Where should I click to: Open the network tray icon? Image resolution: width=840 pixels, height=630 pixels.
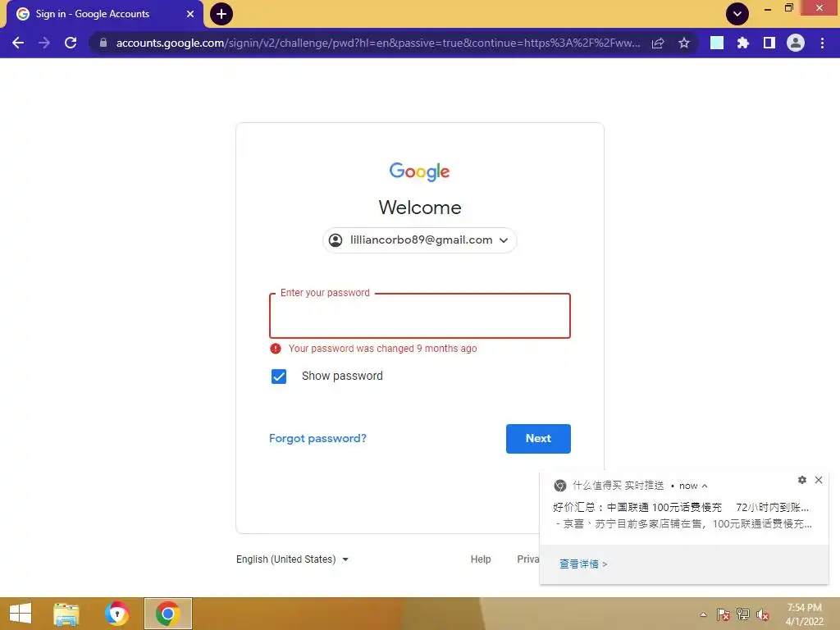(x=743, y=615)
